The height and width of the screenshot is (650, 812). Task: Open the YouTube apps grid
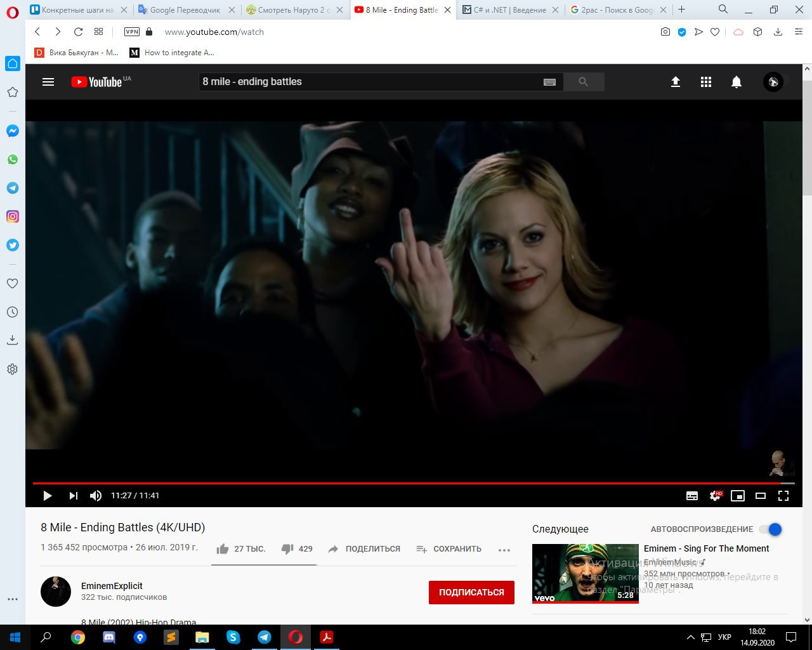(x=706, y=82)
